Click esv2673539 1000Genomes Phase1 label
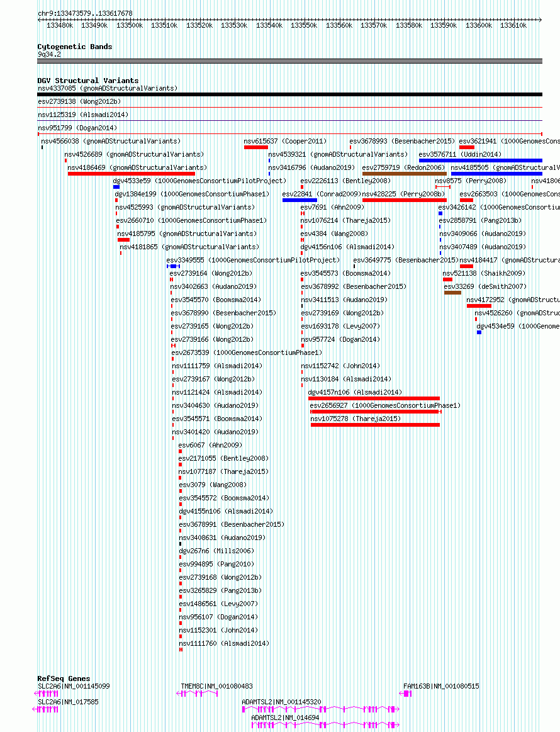 click(x=247, y=352)
